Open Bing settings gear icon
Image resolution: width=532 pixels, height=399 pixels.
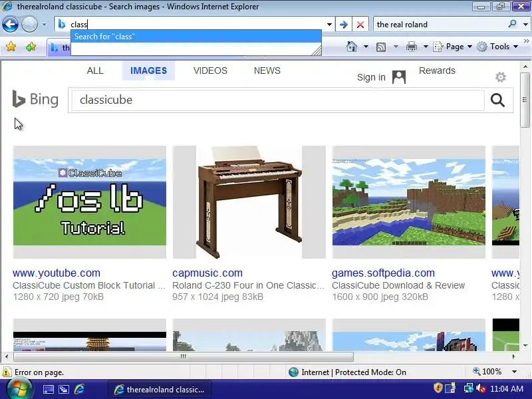pyautogui.click(x=501, y=77)
